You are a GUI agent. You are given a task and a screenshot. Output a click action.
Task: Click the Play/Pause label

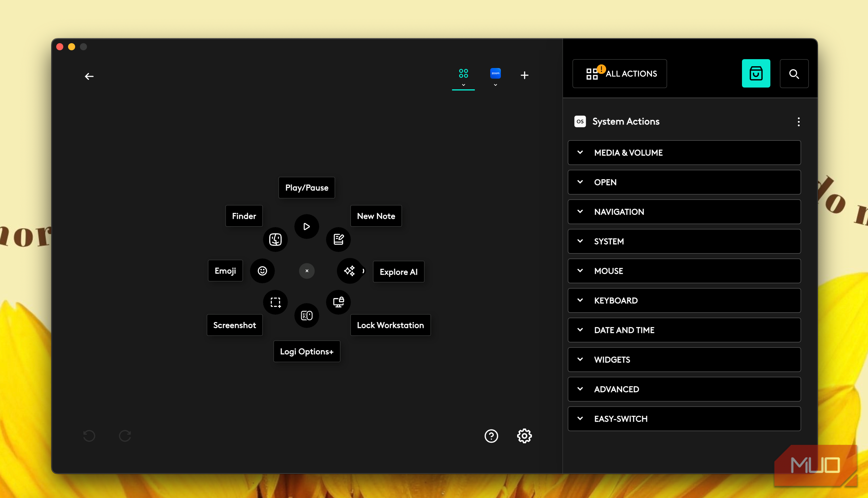click(x=306, y=187)
